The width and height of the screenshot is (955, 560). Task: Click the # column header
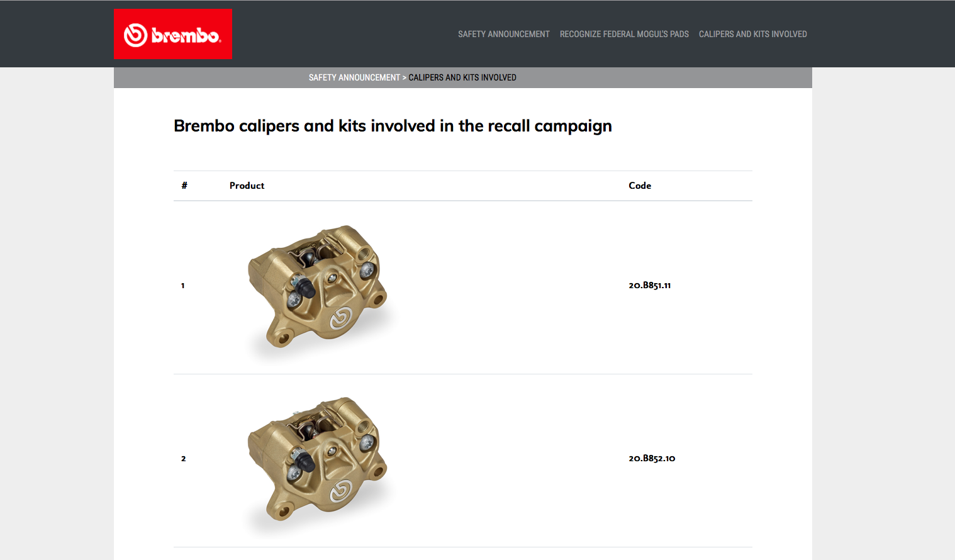[184, 186]
